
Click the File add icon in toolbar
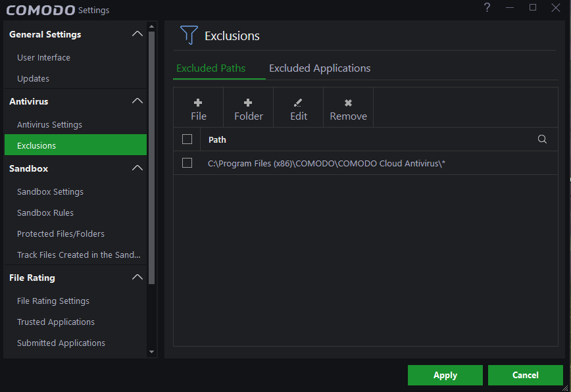click(198, 103)
